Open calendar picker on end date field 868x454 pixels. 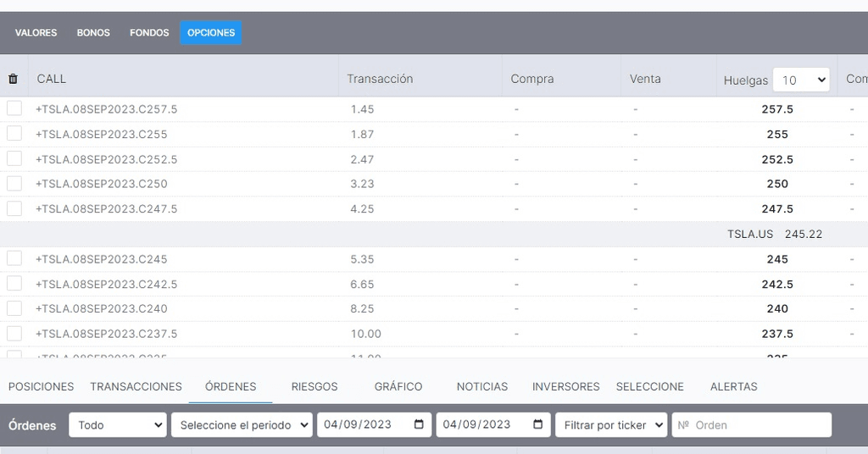pos(537,424)
